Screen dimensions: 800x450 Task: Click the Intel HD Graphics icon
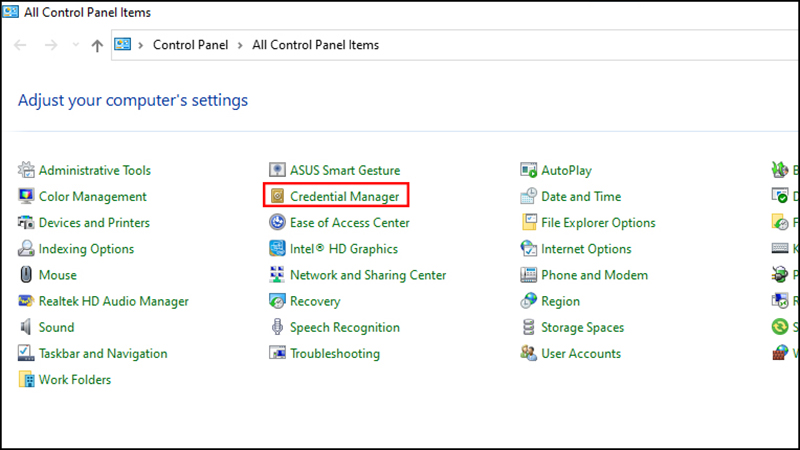(x=277, y=248)
